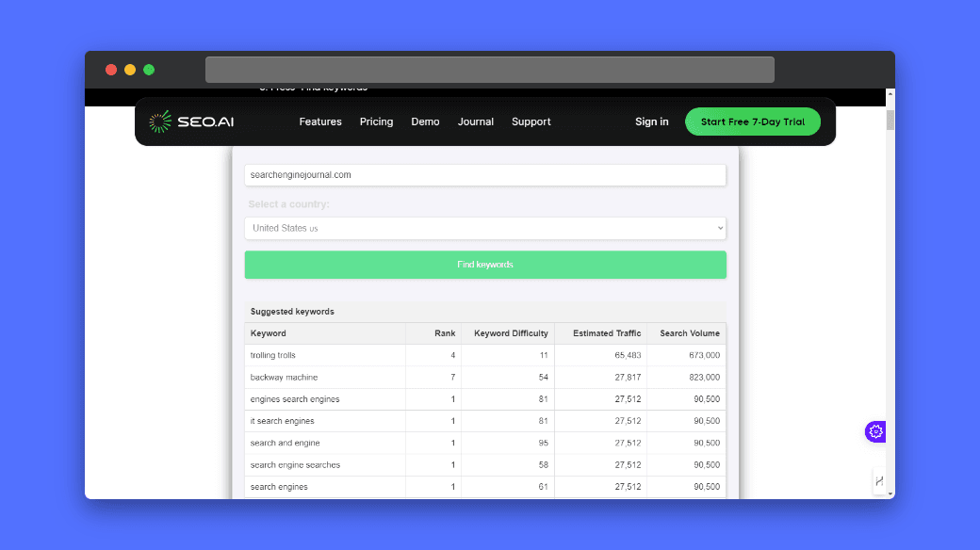Click the green maximize window button
980x550 pixels.
(149, 70)
